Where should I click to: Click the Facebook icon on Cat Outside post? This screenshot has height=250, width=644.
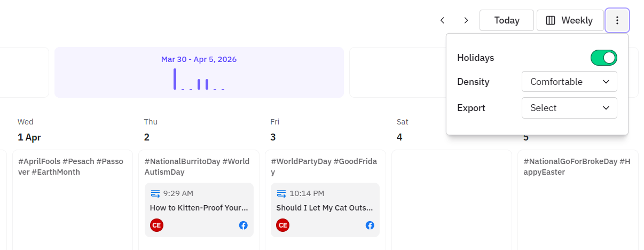370,225
